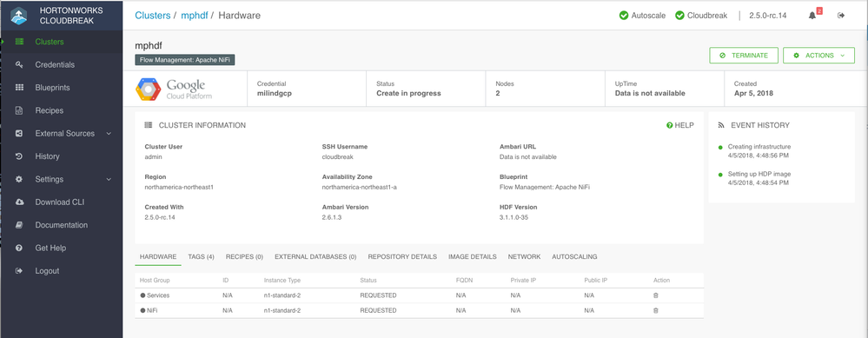The height and width of the screenshot is (338, 868).
Task: Click the 2.6.1.3 Ambari version value
Action: pos(332,217)
